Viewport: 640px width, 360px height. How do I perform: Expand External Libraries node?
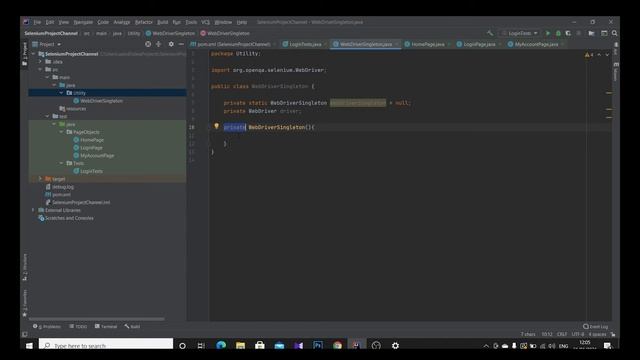[x=33, y=210]
